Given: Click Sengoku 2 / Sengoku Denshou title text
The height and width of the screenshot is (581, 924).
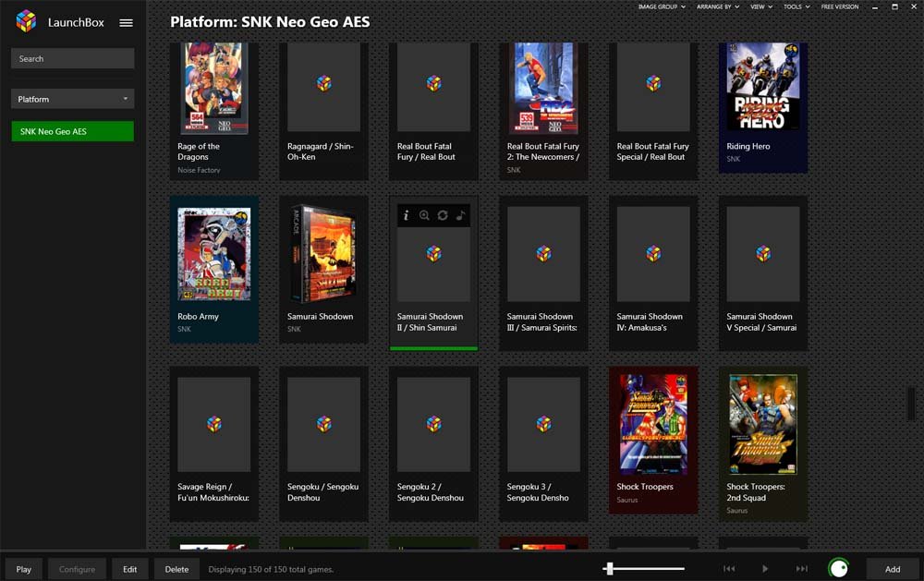Looking at the screenshot, I should 431,492.
